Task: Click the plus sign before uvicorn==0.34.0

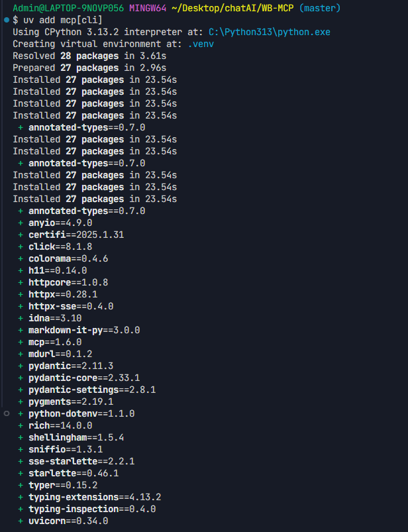Action: [21, 520]
